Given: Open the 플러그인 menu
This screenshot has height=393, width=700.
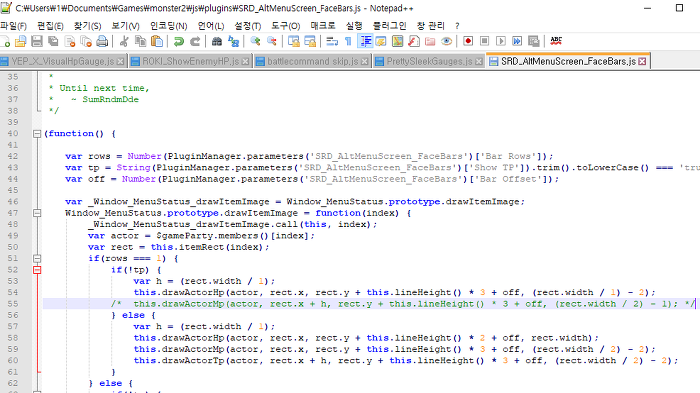Looking at the screenshot, I should 389,26.
